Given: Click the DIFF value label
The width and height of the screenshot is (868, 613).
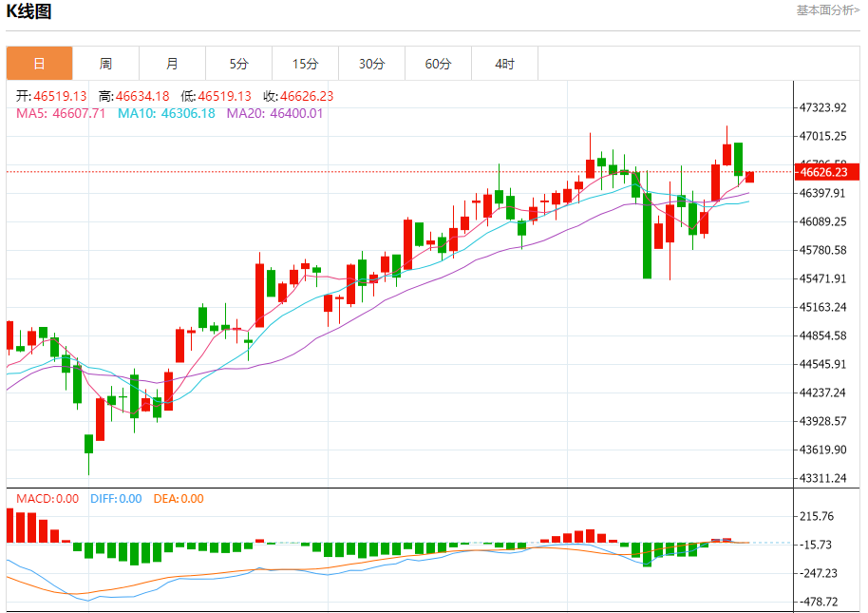Looking at the screenshot, I should click(x=116, y=498).
